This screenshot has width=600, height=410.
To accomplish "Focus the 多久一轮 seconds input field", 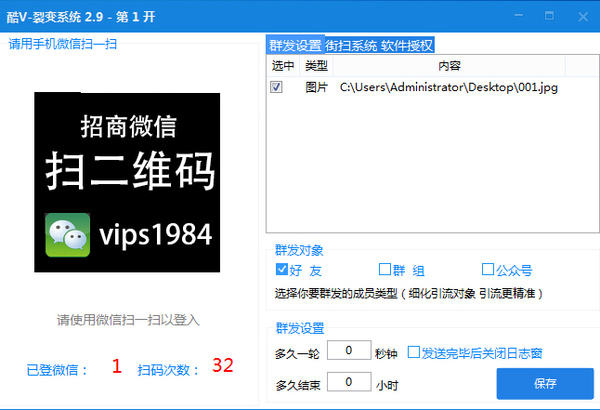I will pyautogui.click(x=349, y=350).
